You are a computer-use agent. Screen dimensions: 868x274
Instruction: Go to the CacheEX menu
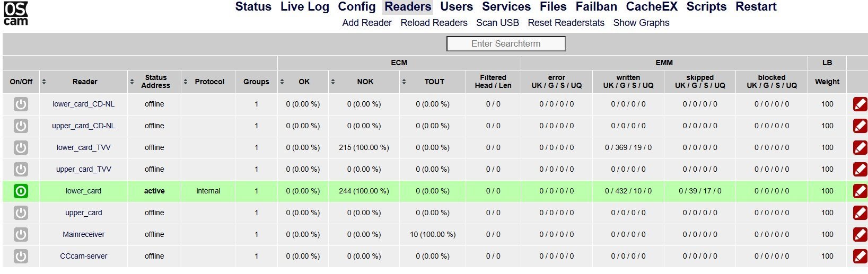[651, 7]
